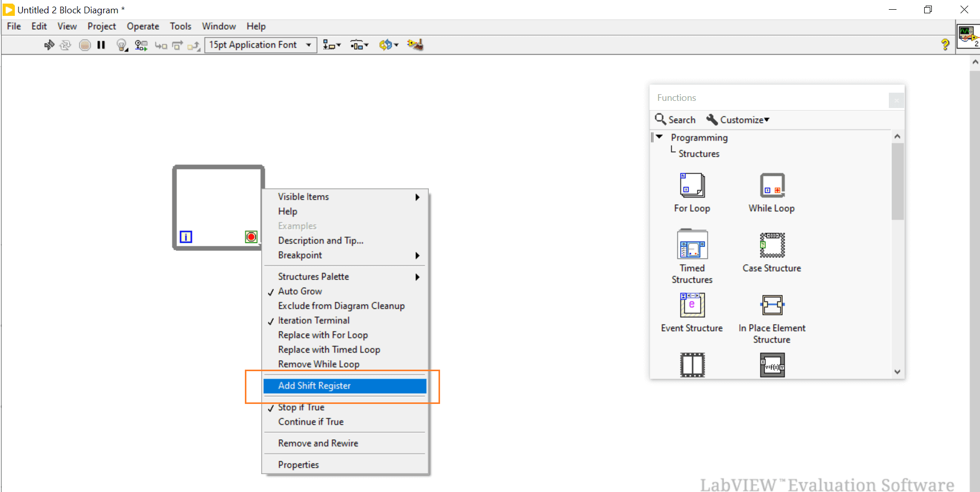The width and height of the screenshot is (980, 492).
Task: Open the 15pt Application Font dropdown
Action: coord(260,45)
